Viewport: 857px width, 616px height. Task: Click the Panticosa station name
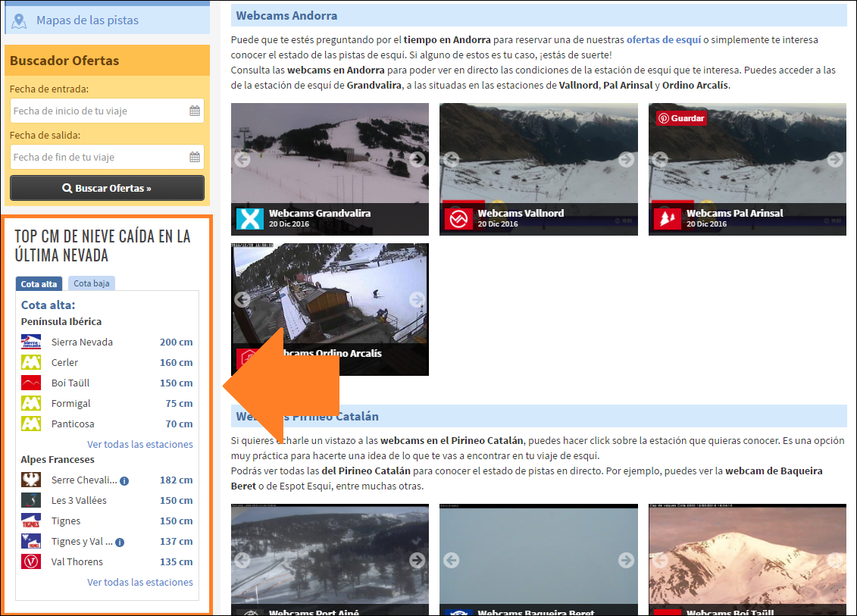tap(73, 424)
